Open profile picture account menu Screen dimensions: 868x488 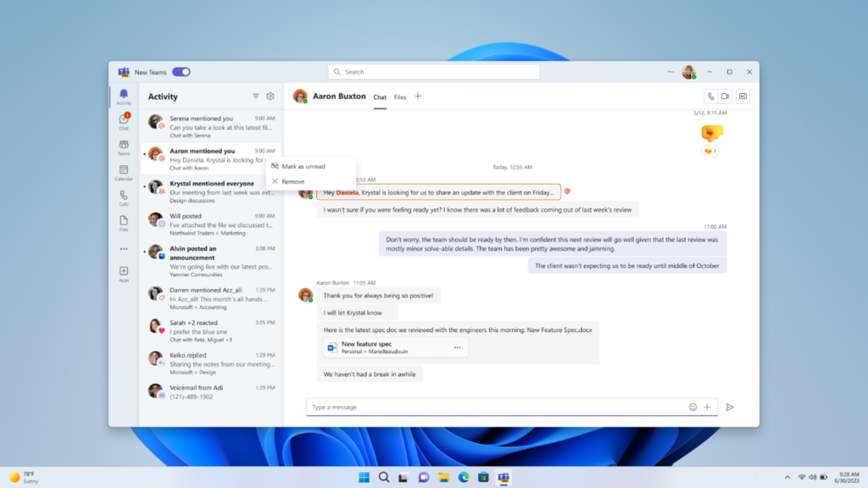[688, 72]
